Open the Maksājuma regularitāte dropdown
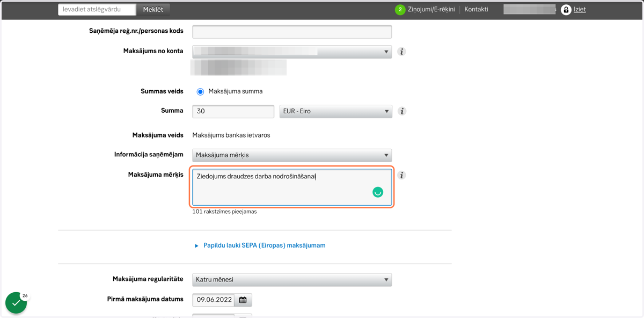The image size is (644, 318). (292, 280)
